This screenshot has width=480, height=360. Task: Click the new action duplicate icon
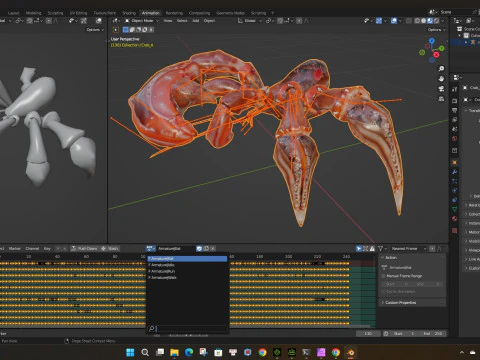point(206,249)
